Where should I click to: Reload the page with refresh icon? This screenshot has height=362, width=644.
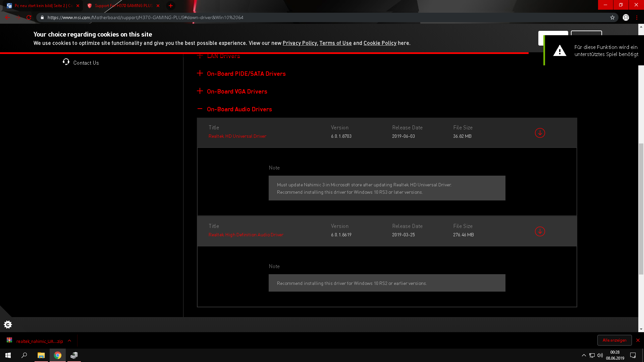[29, 17]
